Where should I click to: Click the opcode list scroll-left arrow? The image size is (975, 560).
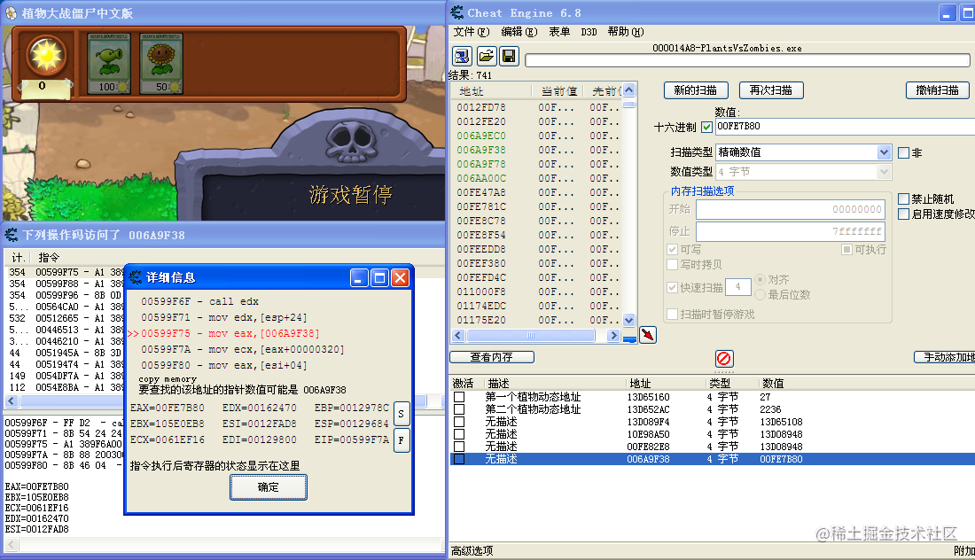click(x=12, y=401)
